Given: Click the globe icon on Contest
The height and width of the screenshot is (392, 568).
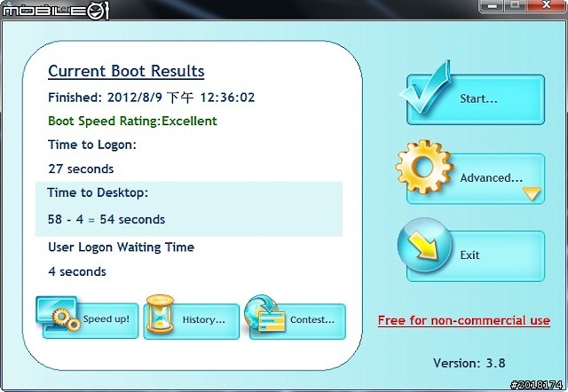Looking at the screenshot, I should pos(266,316).
